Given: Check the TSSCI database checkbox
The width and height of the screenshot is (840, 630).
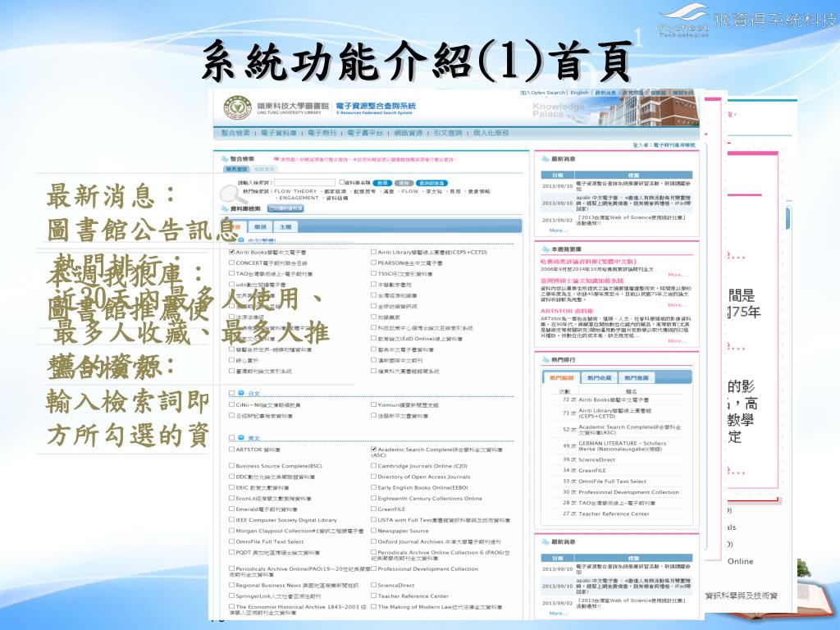Looking at the screenshot, I should (373, 273).
